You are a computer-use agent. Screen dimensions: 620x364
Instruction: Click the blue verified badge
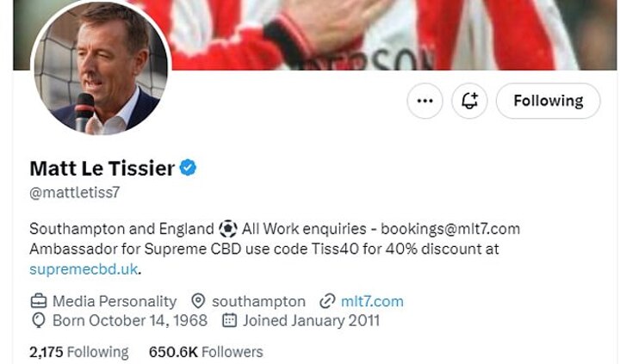[x=188, y=167]
